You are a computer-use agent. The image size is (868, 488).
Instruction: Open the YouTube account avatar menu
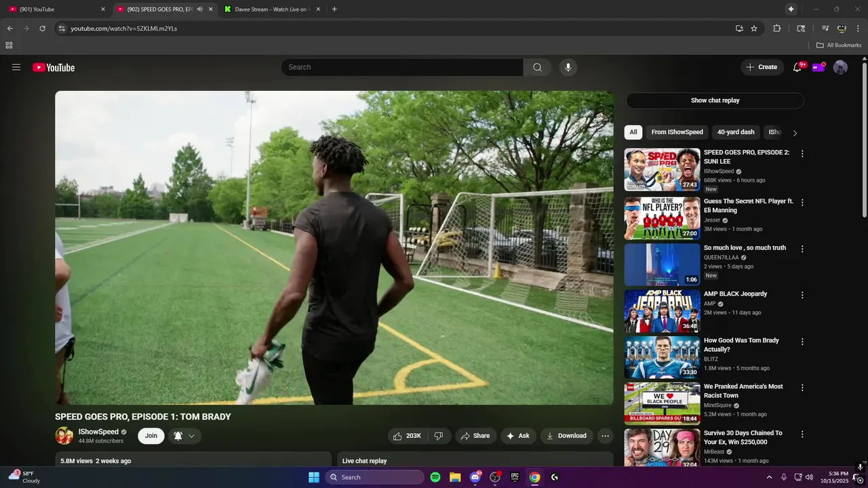[840, 67]
